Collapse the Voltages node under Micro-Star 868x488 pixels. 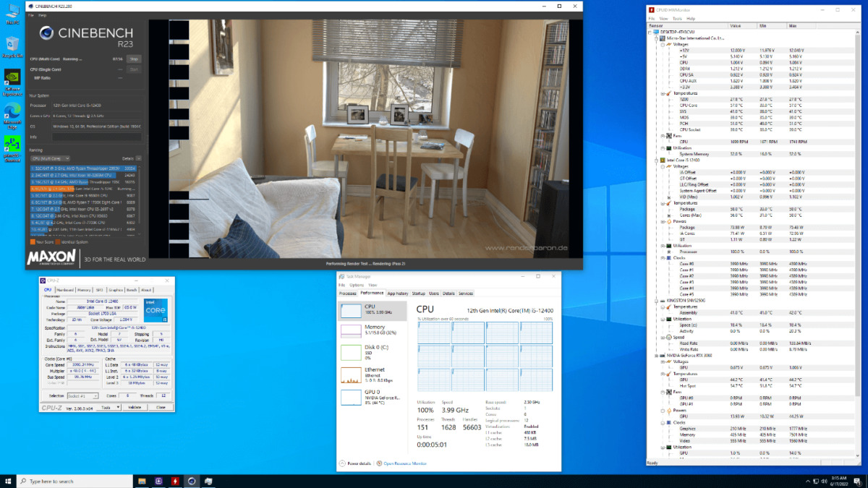[663, 43]
